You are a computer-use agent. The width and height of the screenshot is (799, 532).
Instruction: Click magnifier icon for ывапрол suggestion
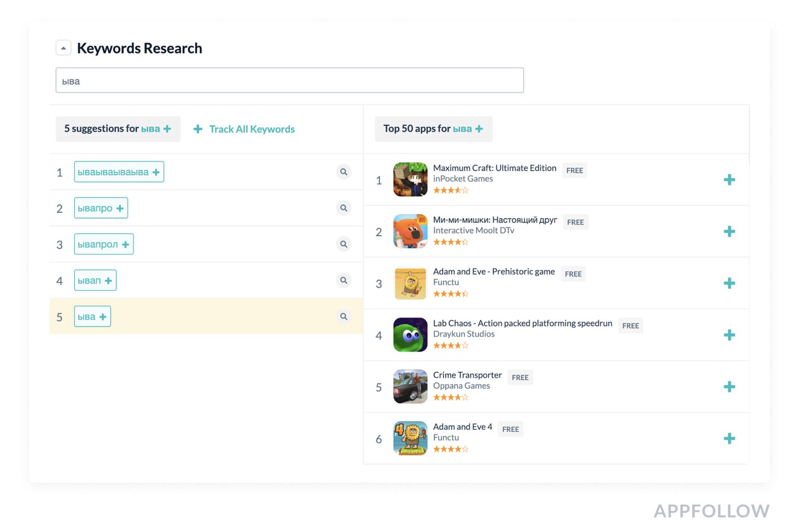[x=344, y=244]
